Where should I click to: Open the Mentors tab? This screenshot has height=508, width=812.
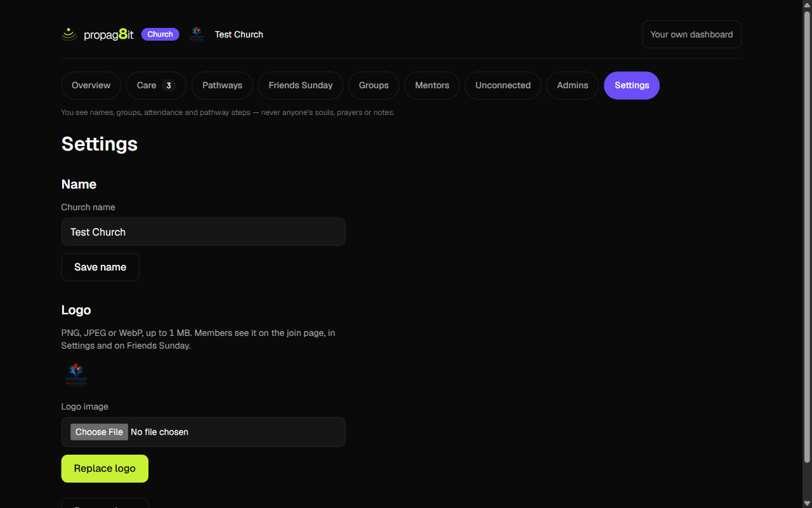coord(432,86)
